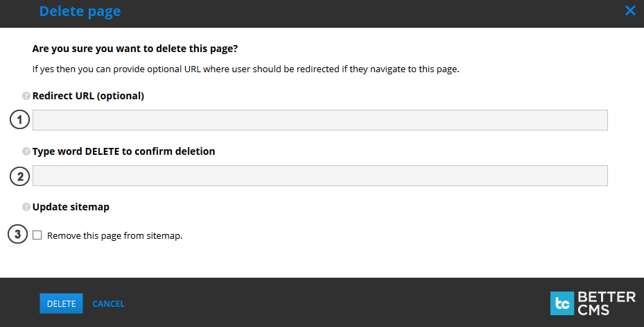Click the "Delete page" dialog title
The width and height of the screenshot is (644, 327).
(x=80, y=11)
